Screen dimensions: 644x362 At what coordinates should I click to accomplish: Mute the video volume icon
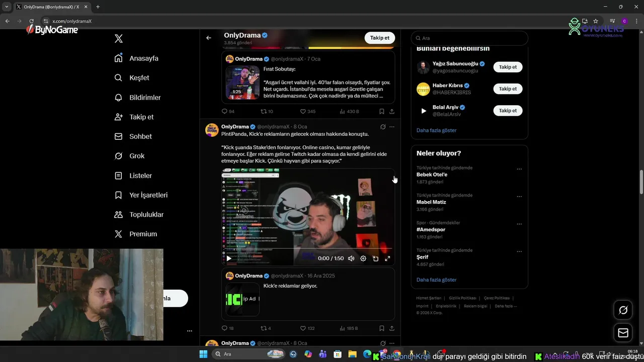(351, 258)
